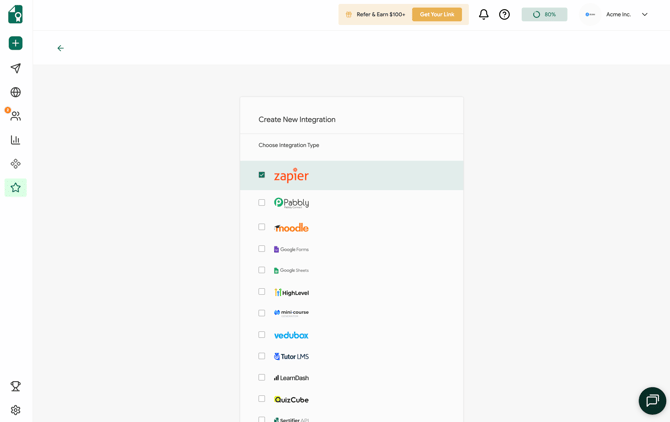This screenshot has height=422, width=670.
Task: Select the highlighted star sidebar icon
Action: click(15, 188)
